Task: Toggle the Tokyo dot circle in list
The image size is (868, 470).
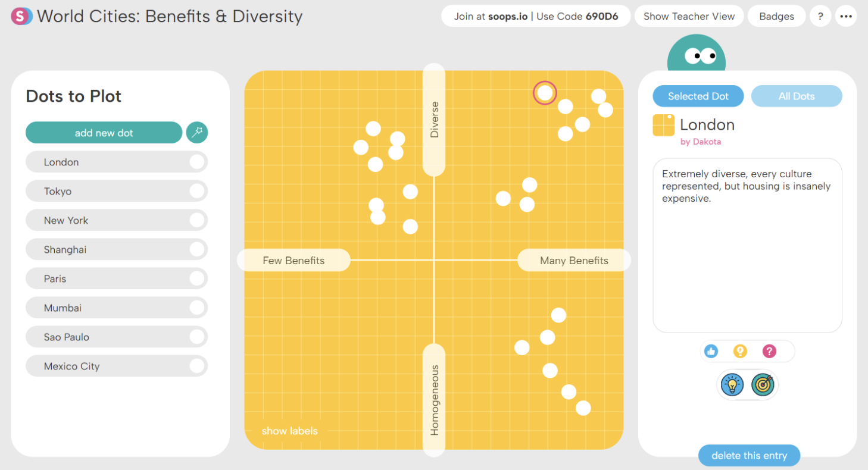Action: [x=197, y=191]
